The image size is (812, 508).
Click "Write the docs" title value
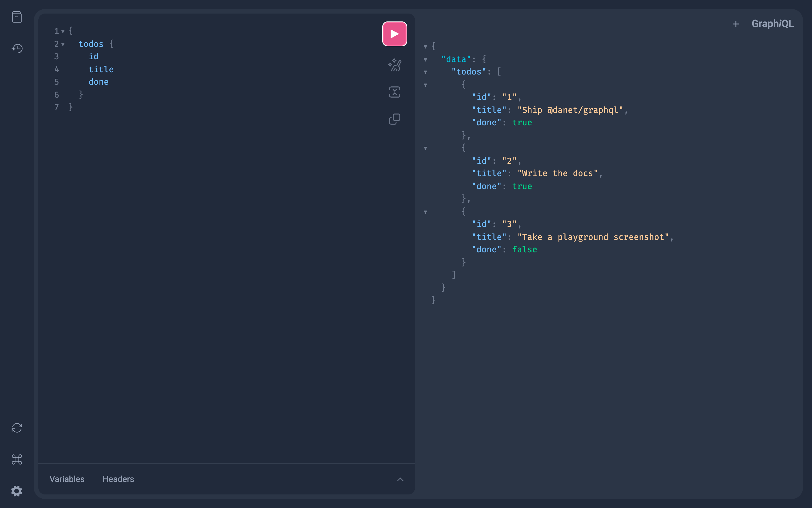(557, 173)
